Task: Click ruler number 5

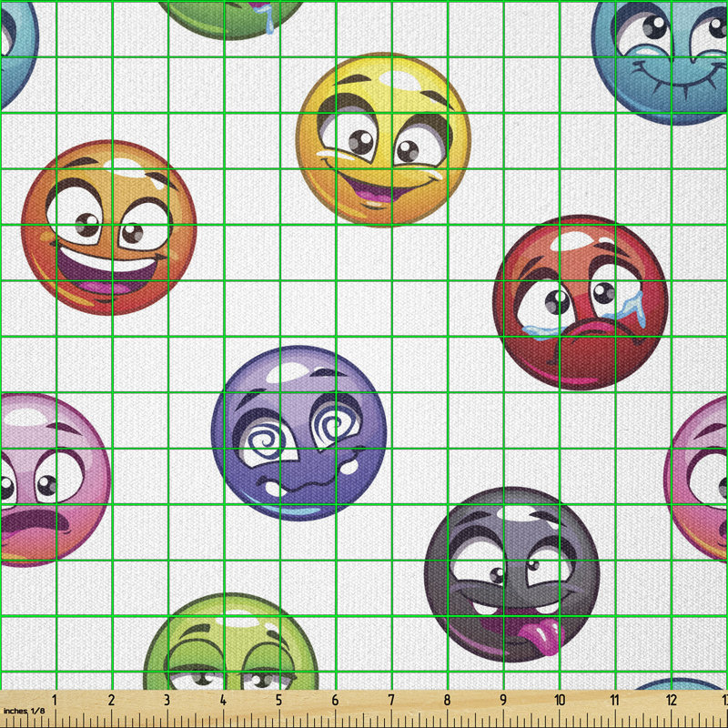Action: pyautogui.click(x=278, y=700)
